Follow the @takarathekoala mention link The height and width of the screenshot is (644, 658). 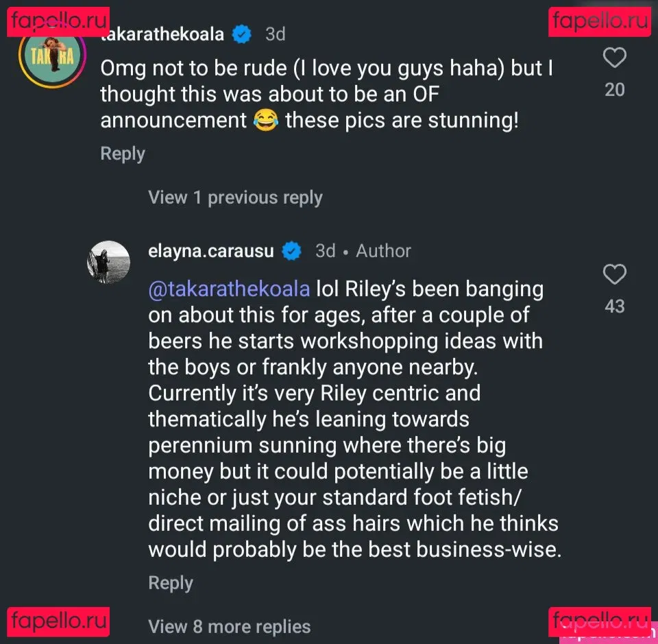coord(229,289)
